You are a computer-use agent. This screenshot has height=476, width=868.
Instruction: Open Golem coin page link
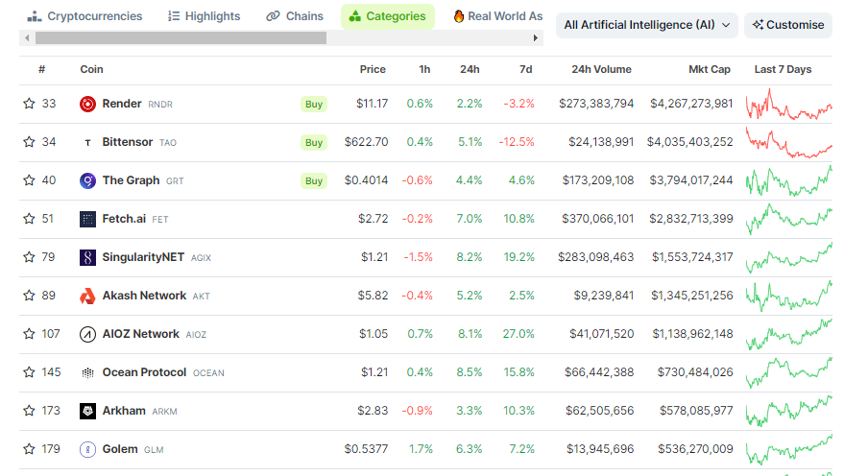click(x=120, y=449)
